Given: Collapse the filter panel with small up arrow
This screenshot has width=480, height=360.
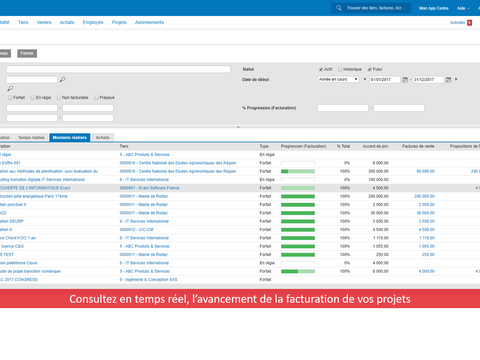Looking at the screenshot, I should (238, 127).
